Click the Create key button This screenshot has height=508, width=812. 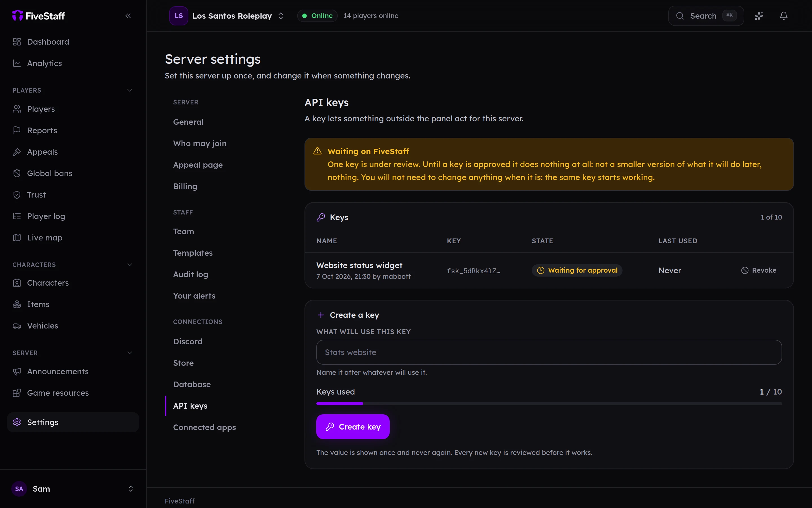coord(353,427)
